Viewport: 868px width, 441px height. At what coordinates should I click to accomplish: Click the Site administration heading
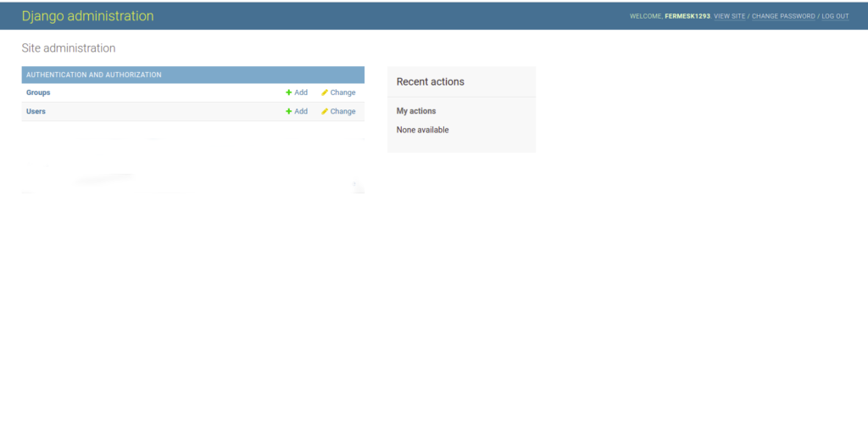(x=69, y=48)
